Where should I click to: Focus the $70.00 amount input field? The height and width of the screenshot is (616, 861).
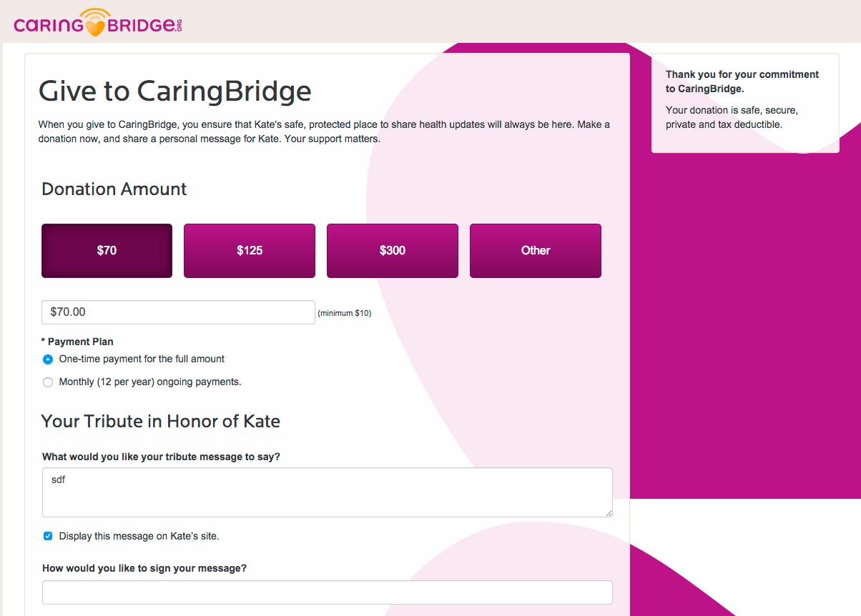[178, 312]
